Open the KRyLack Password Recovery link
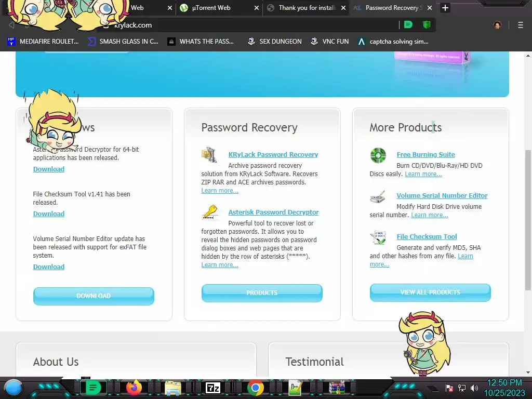Image resolution: width=532 pixels, height=399 pixels. pos(273,154)
